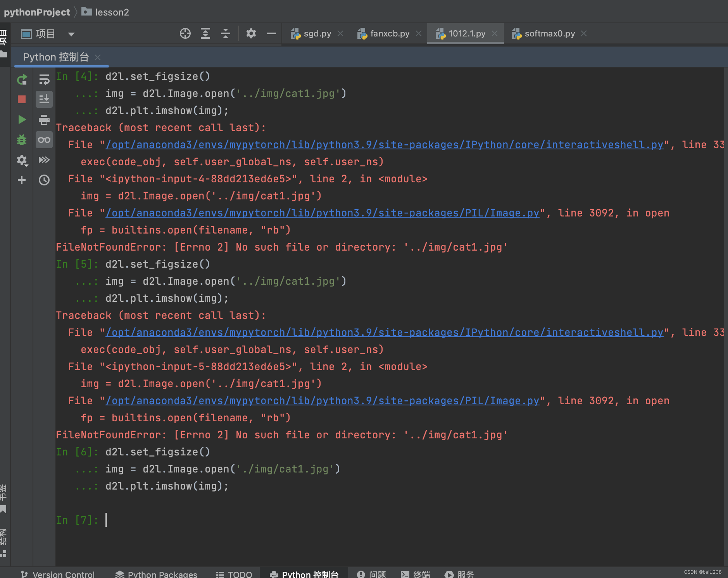Create a new console with plus icon
Viewport: 728px width, 578px height.
[x=21, y=180]
